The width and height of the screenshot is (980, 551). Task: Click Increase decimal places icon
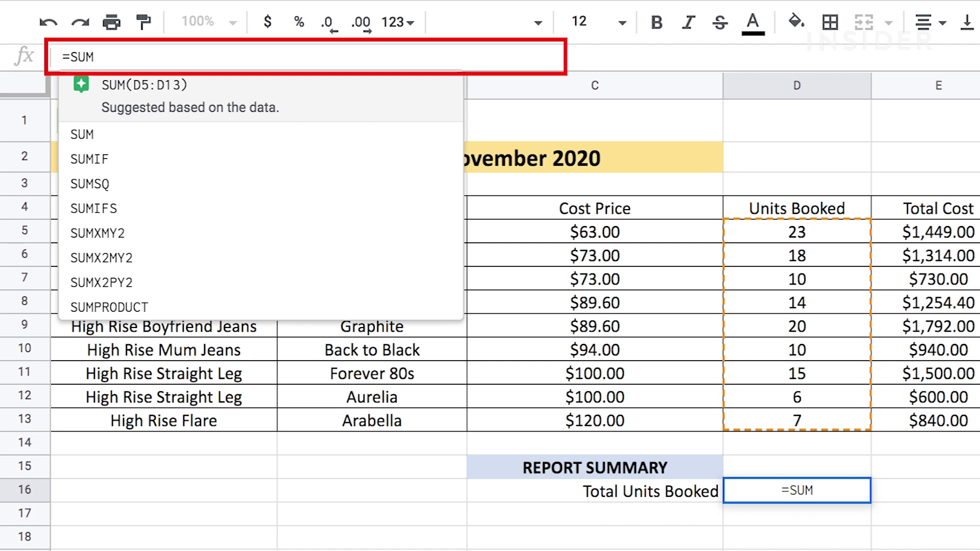pos(361,23)
